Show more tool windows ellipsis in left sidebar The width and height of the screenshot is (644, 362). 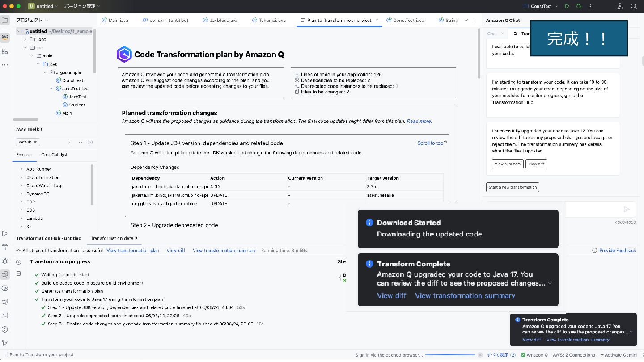5,65
